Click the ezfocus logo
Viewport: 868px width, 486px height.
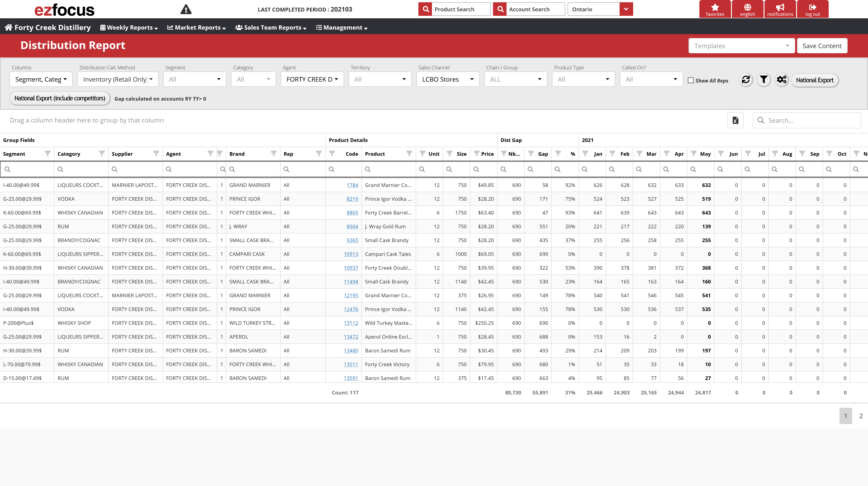click(64, 10)
